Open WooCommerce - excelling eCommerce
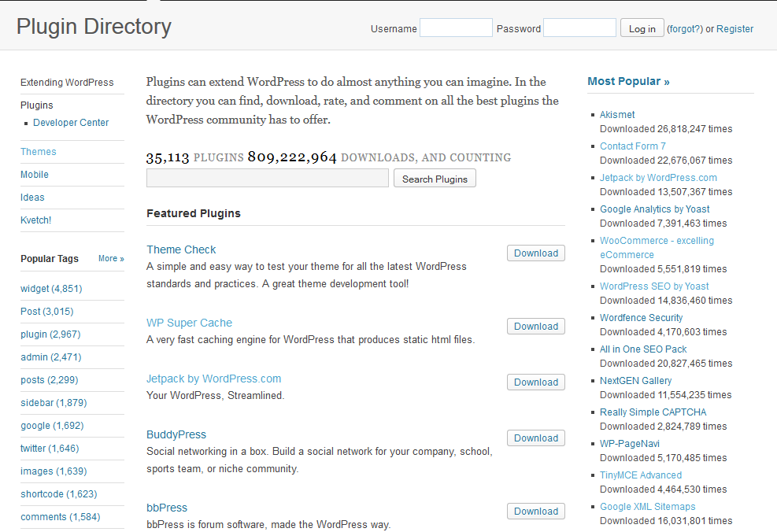 657,248
